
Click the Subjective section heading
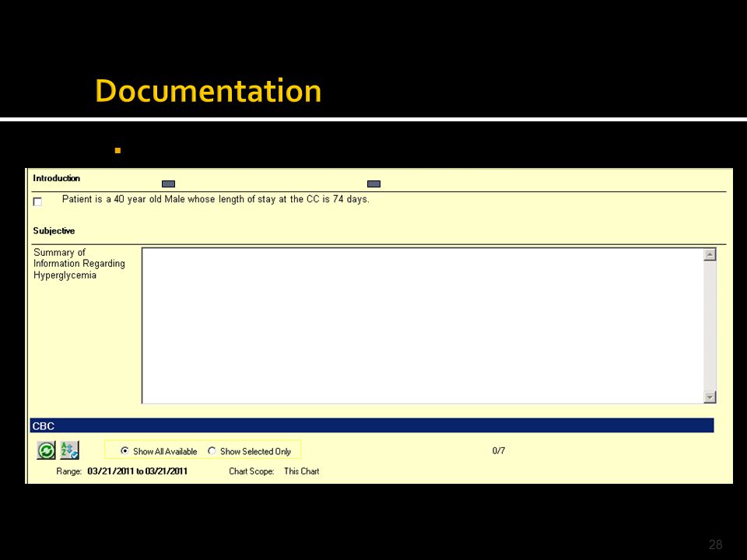(x=54, y=230)
